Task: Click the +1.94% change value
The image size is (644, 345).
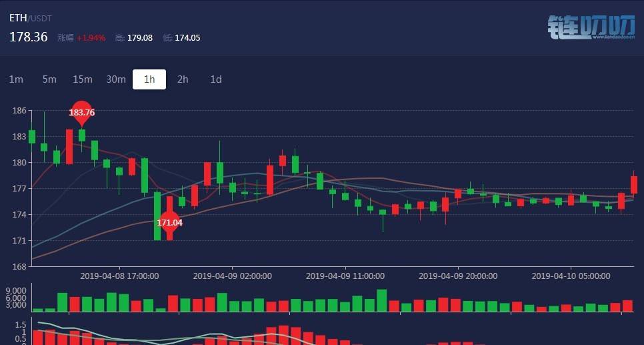Action: pyautogui.click(x=91, y=38)
